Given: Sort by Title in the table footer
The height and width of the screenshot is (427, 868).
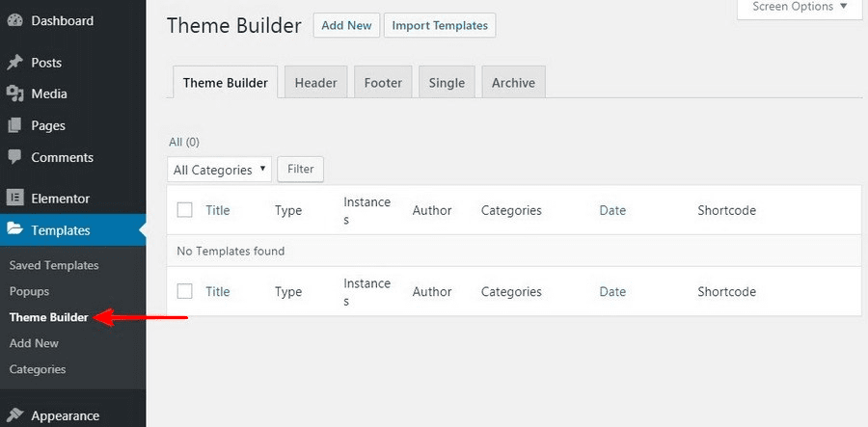Looking at the screenshot, I should [x=218, y=291].
